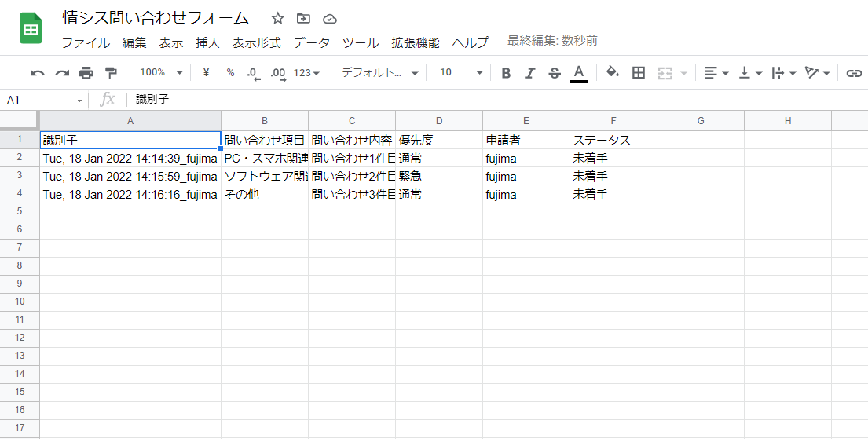The image size is (868, 439).
Task: Decrease decimal places
Action: 253,73
